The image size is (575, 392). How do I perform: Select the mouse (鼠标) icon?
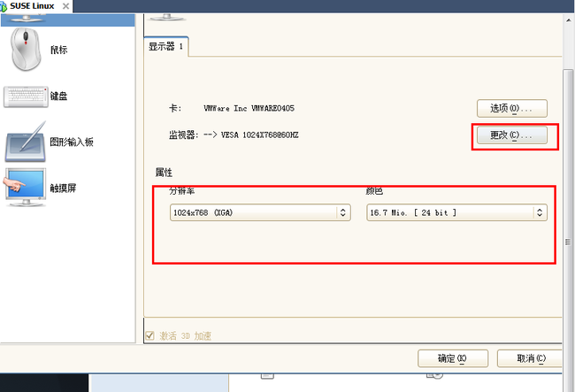coord(26,50)
